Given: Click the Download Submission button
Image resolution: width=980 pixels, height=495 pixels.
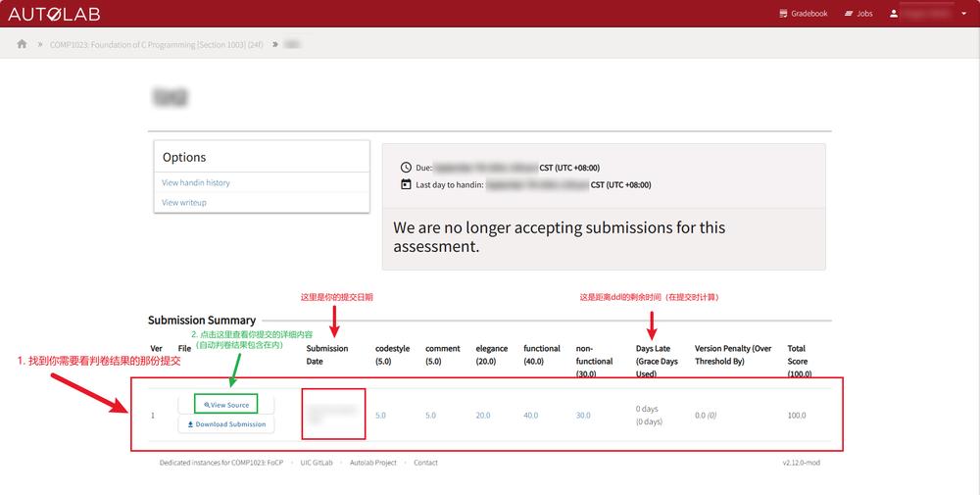Looking at the screenshot, I should pos(225,424).
